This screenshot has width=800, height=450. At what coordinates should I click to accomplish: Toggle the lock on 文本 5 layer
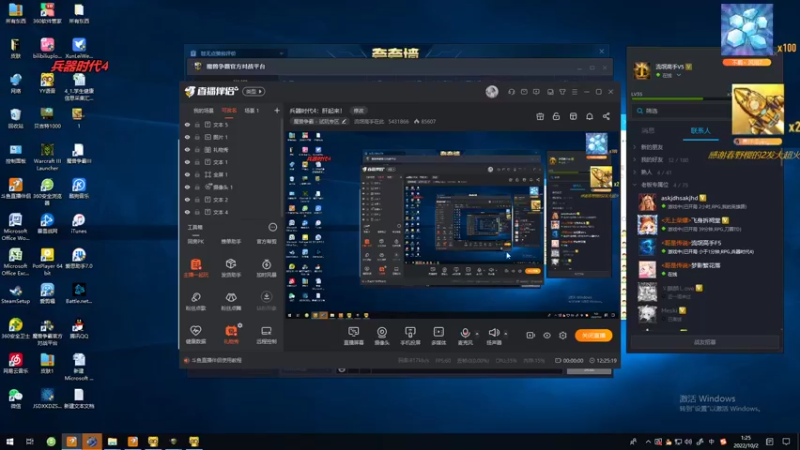[x=197, y=124]
